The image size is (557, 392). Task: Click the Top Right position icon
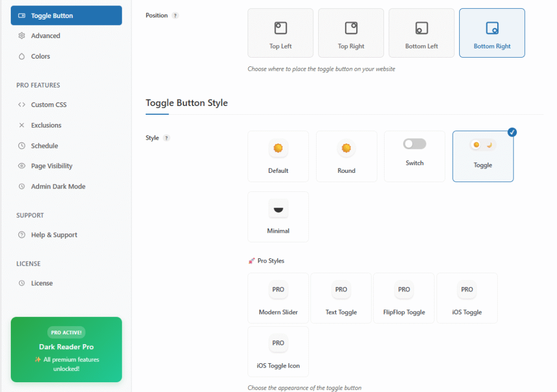[x=351, y=28]
